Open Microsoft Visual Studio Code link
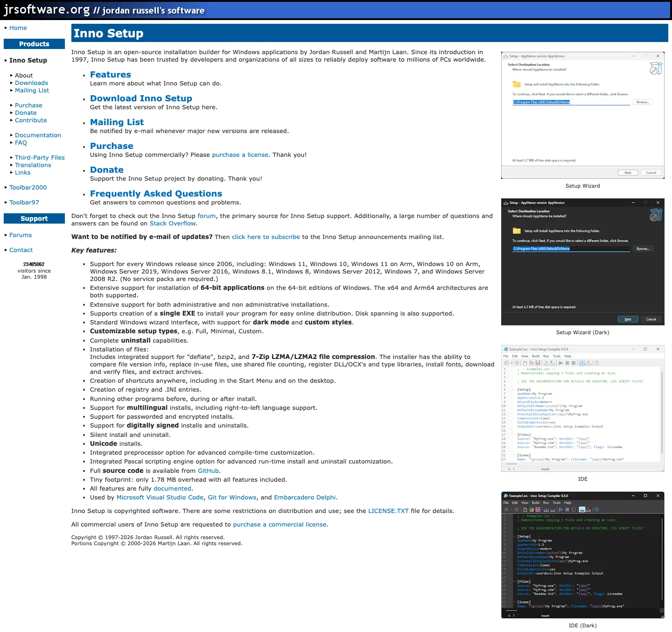 tap(160, 497)
